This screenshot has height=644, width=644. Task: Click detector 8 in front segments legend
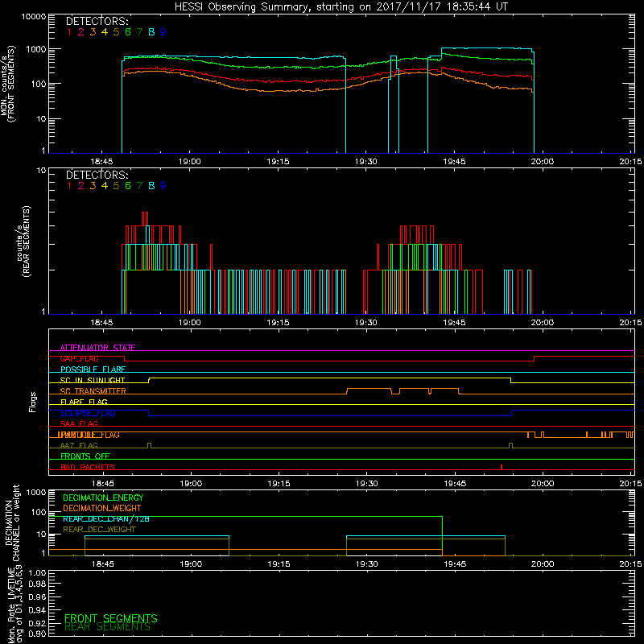(151, 32)
